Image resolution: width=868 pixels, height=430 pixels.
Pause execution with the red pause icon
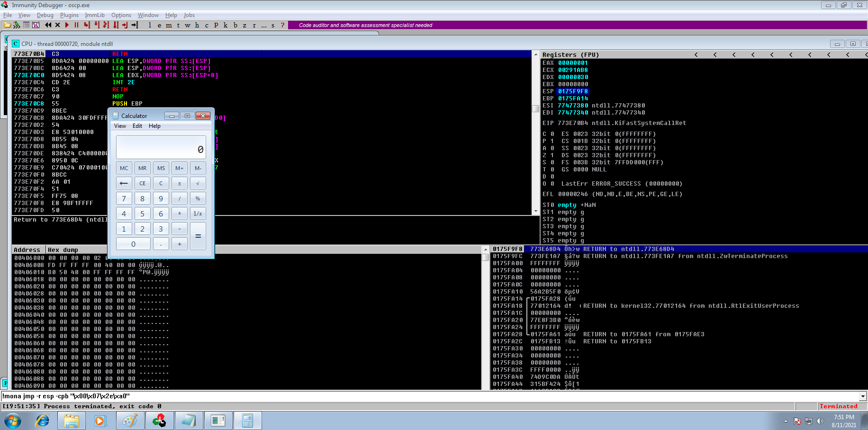(76, 25)
